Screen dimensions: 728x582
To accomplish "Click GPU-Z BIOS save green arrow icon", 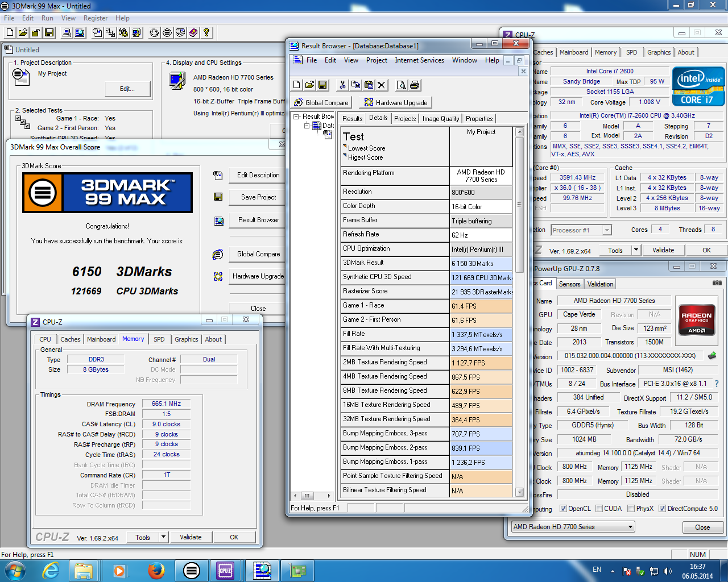I will click(x=712, y=356).
